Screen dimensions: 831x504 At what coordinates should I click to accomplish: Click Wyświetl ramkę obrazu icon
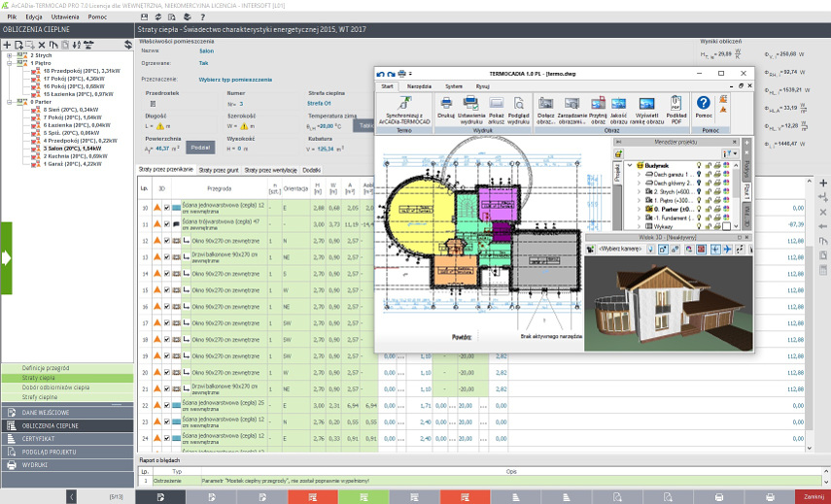point(646,103)
